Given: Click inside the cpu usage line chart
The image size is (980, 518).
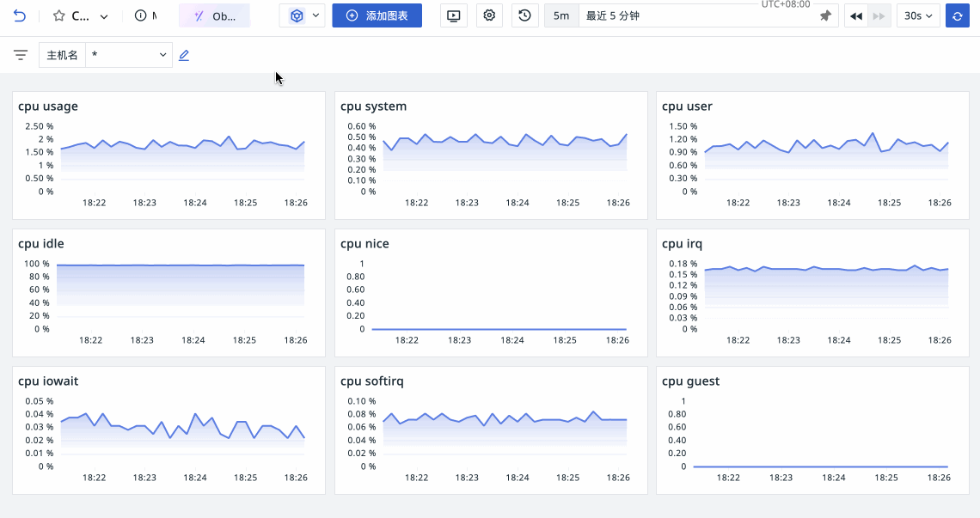Looking at the screenshot, I should (x=182, y=159).
